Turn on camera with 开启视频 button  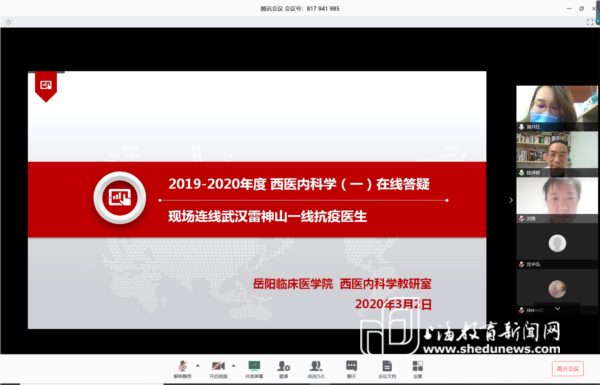(218, 369)
